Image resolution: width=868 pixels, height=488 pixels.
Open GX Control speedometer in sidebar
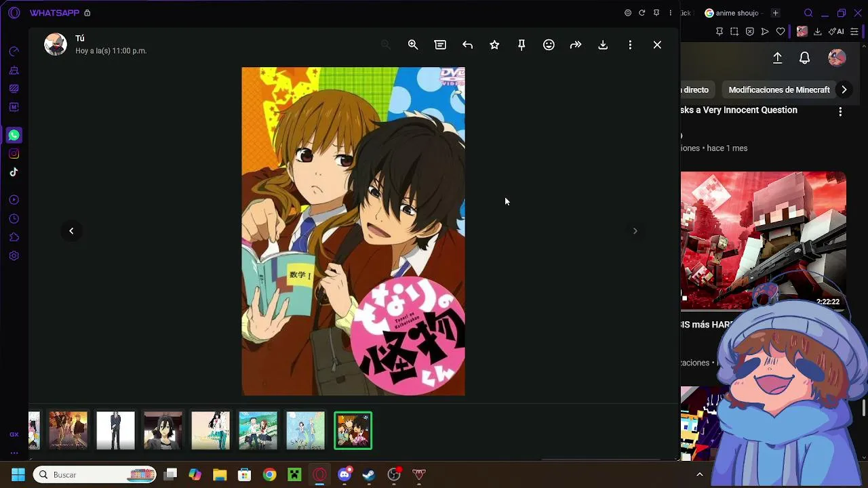point(14,52)
